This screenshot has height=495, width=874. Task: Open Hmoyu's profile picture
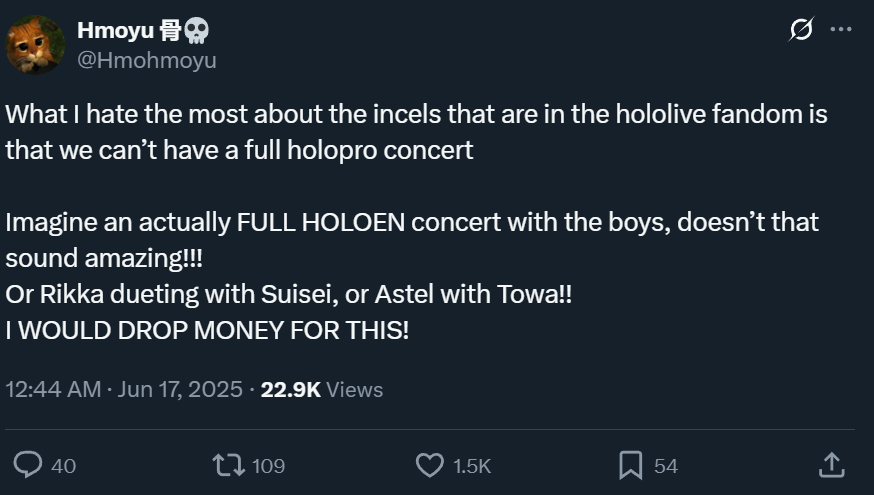(x=35, y=45)
